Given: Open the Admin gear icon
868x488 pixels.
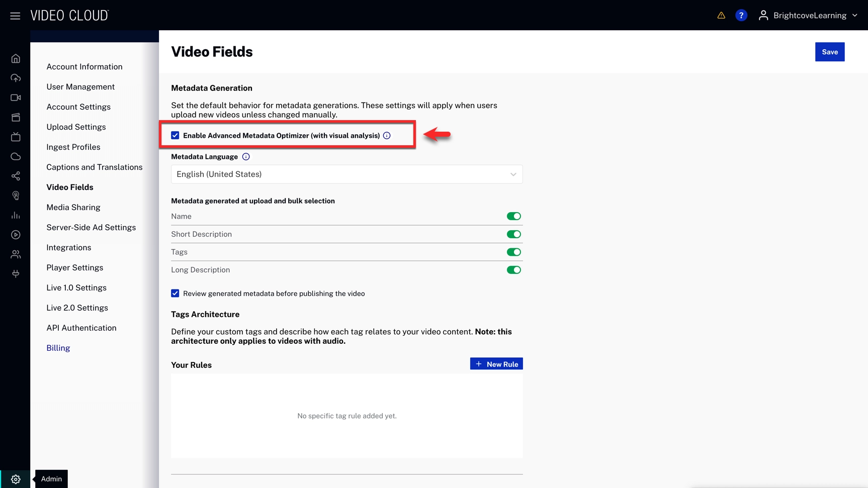Looking at the screenshot, I should coord(16,479).
